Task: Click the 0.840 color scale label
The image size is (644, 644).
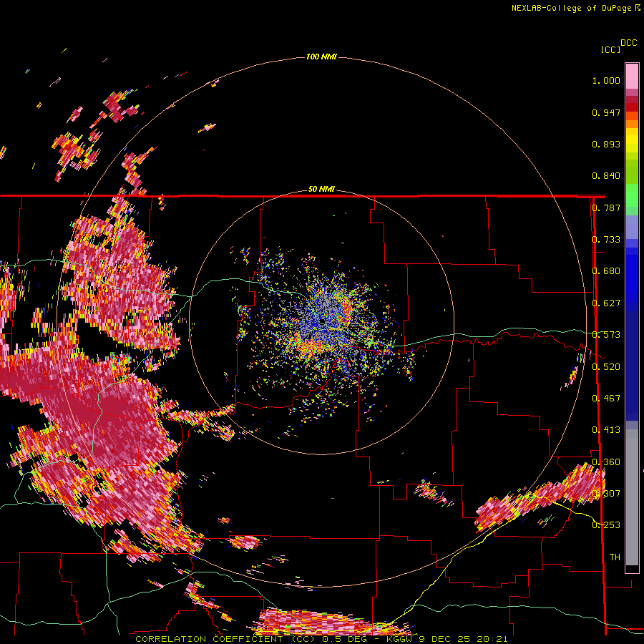Action: click(606, 176)
